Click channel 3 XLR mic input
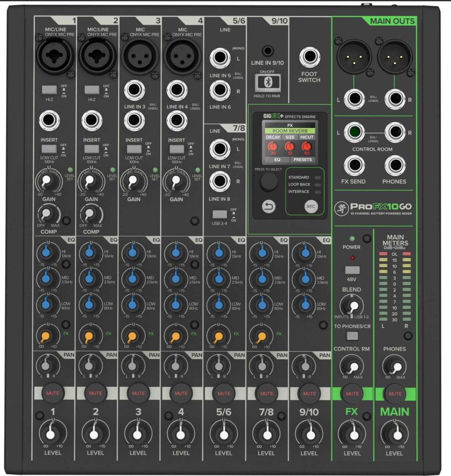This screenshot has width=451, height=476. coord(140,56)
